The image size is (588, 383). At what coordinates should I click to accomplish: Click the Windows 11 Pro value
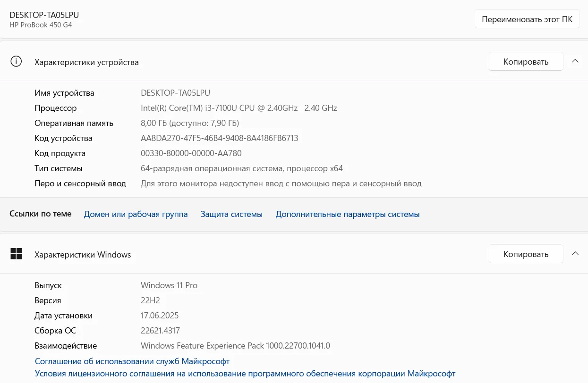(169, 285)
